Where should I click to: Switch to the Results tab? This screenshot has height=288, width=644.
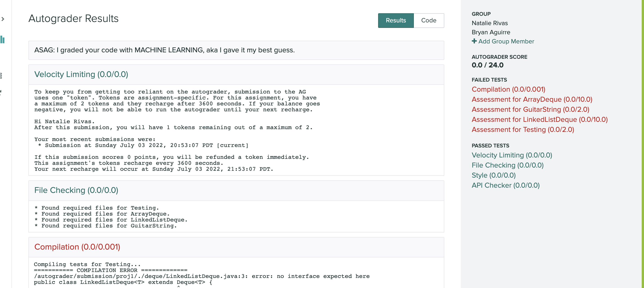tap(396, 21)
